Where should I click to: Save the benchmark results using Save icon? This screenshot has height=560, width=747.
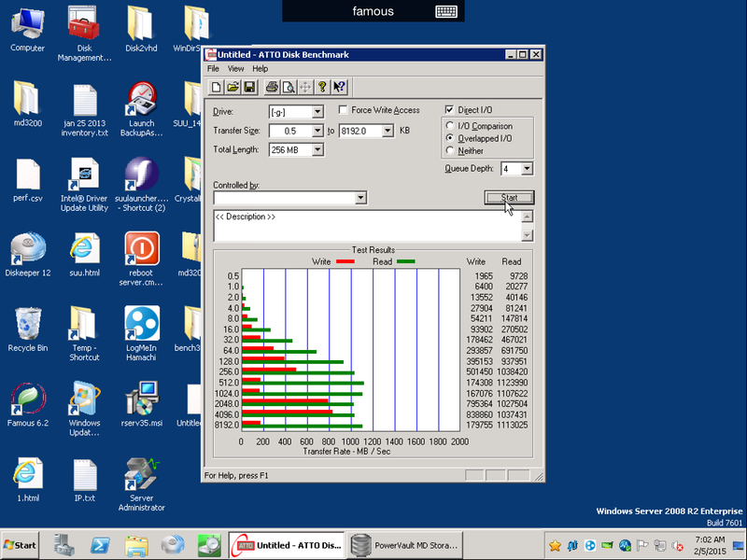click(x=250, y=87)
